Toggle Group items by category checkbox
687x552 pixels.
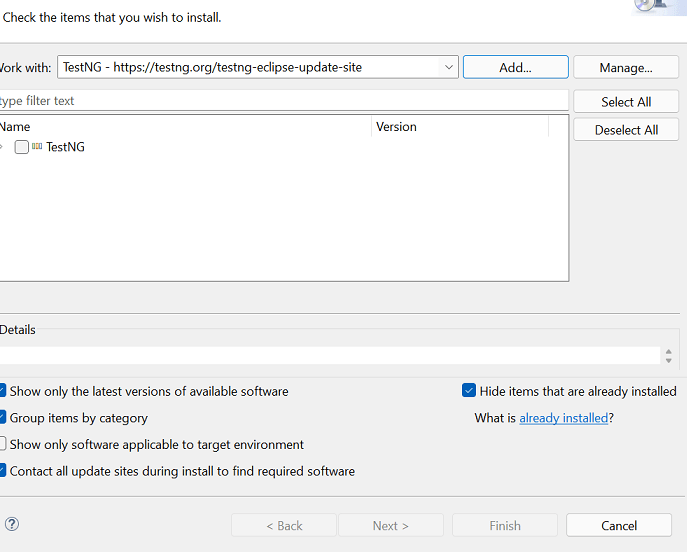pos(2,418)
